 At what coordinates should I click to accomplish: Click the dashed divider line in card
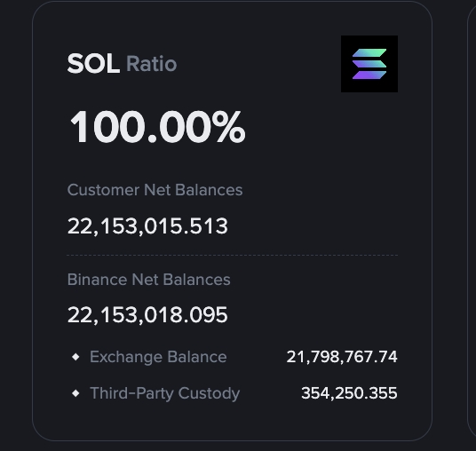tap(233, 256)
